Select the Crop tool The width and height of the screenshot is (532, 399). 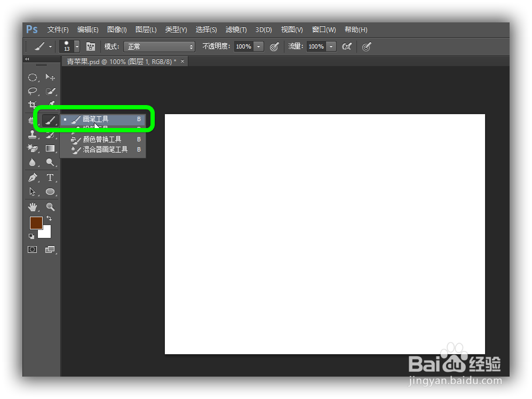[32, 104]
